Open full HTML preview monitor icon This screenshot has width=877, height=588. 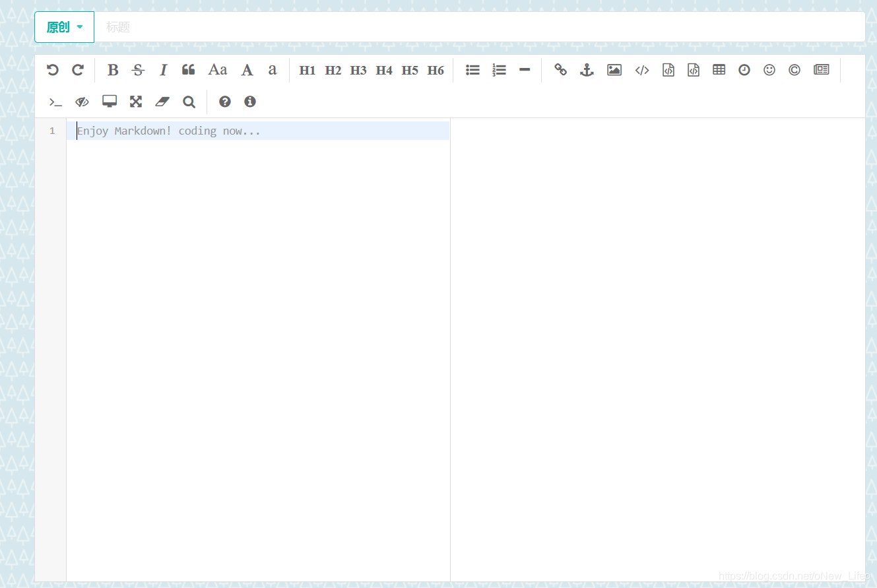click(x=110, y=102)
